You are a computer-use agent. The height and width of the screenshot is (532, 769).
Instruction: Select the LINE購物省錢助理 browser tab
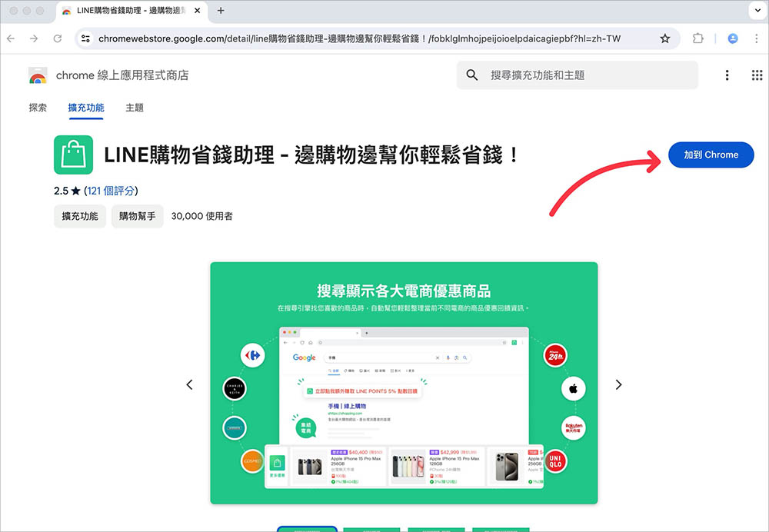pyautogui.click(x=131, y=11)
